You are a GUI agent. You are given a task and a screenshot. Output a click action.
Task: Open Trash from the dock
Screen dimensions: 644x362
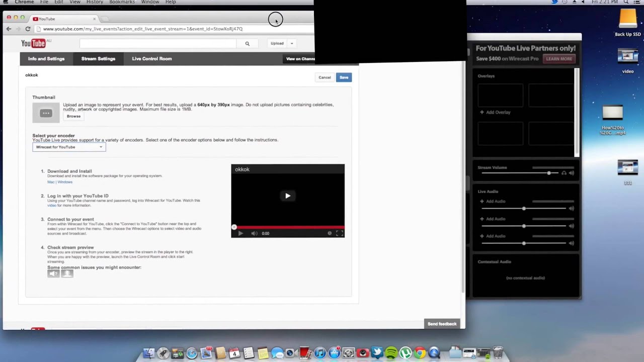coord(498,353)
